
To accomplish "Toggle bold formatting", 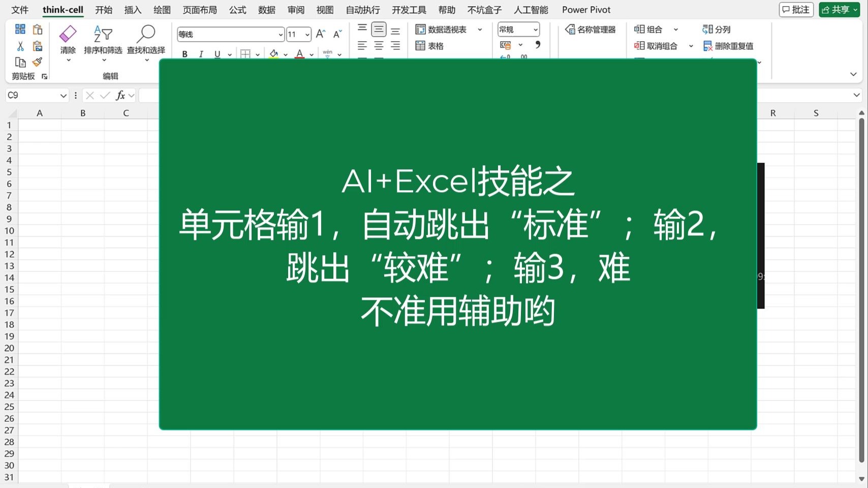I will (x=184, y=53).
